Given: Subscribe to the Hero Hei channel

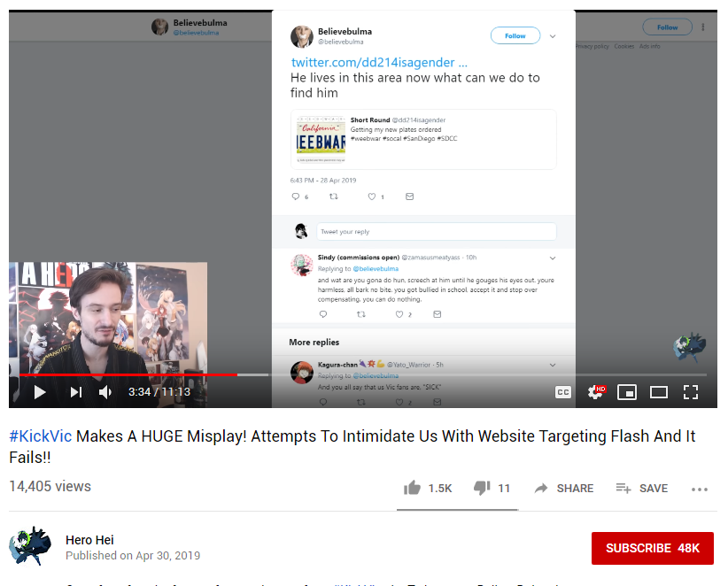Looking at the screenshot, I should point(653,549).
